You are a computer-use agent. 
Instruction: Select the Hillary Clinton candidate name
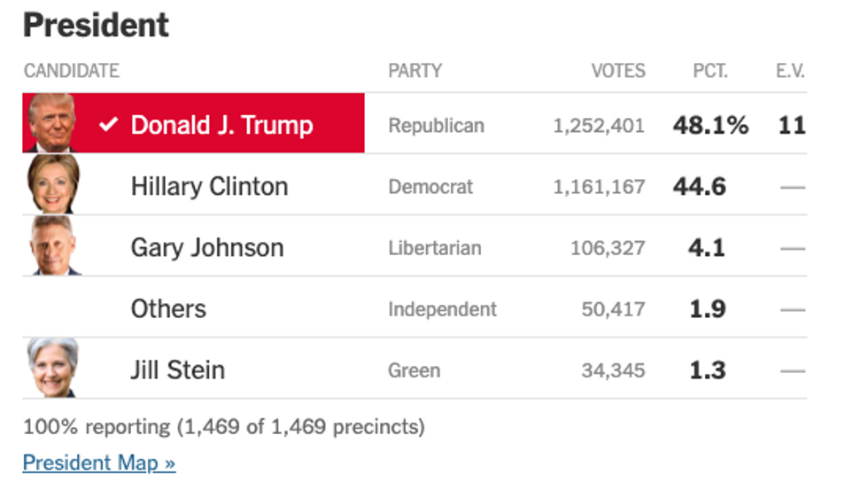pos(209,187)
